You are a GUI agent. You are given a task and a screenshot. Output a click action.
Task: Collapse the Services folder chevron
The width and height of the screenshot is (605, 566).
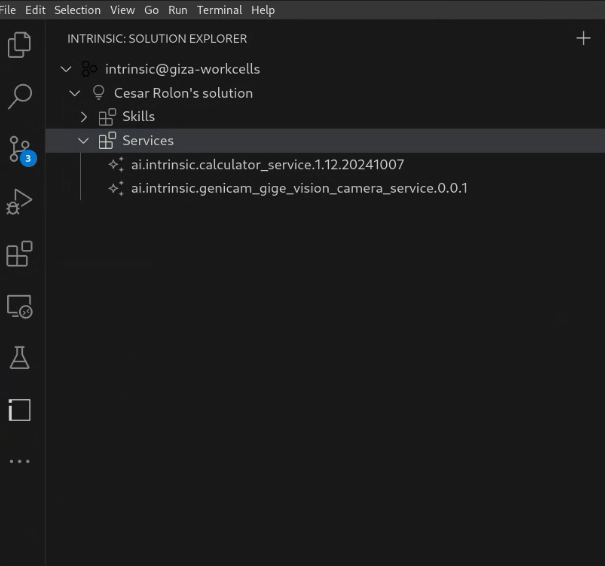pyautogui.click(x=83, y=141)
